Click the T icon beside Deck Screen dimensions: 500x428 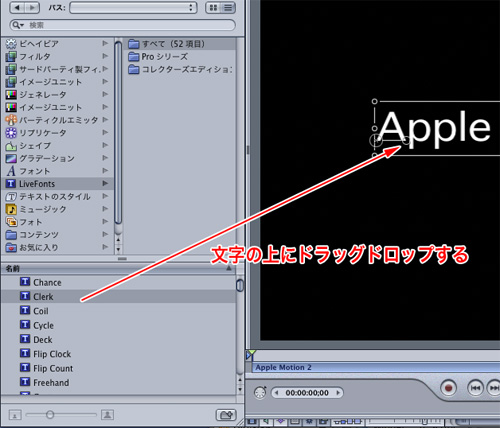(25, 339)
